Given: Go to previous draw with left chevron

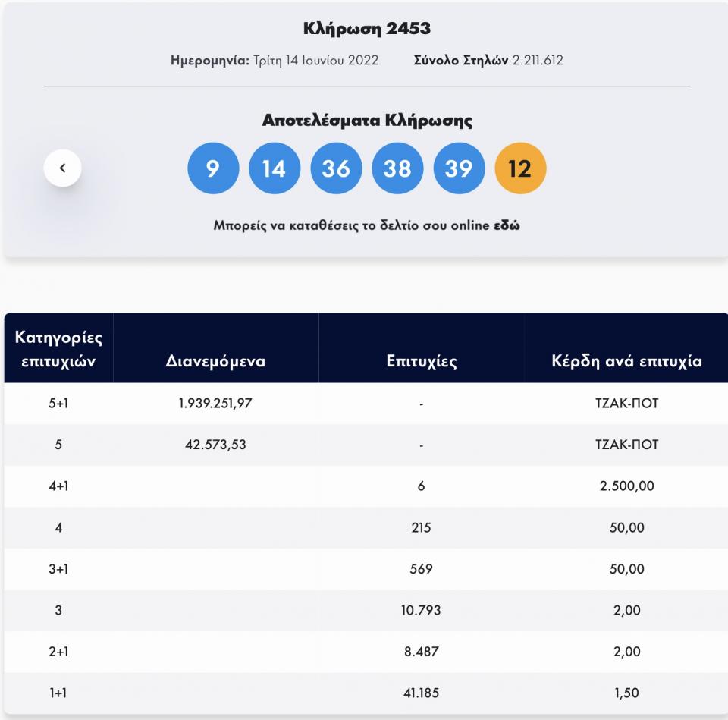Looking at the screenshot, I should pos(62,168).
